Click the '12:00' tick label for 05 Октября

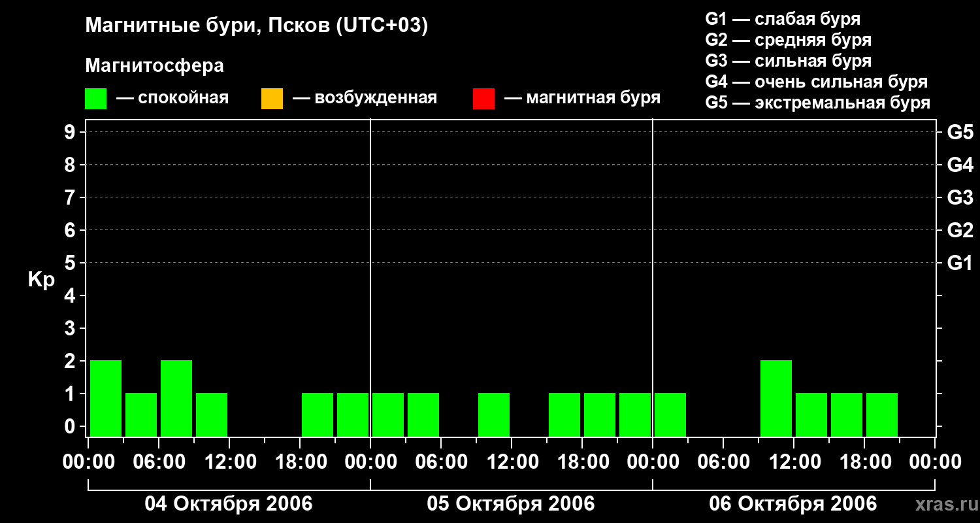point(512,462)
